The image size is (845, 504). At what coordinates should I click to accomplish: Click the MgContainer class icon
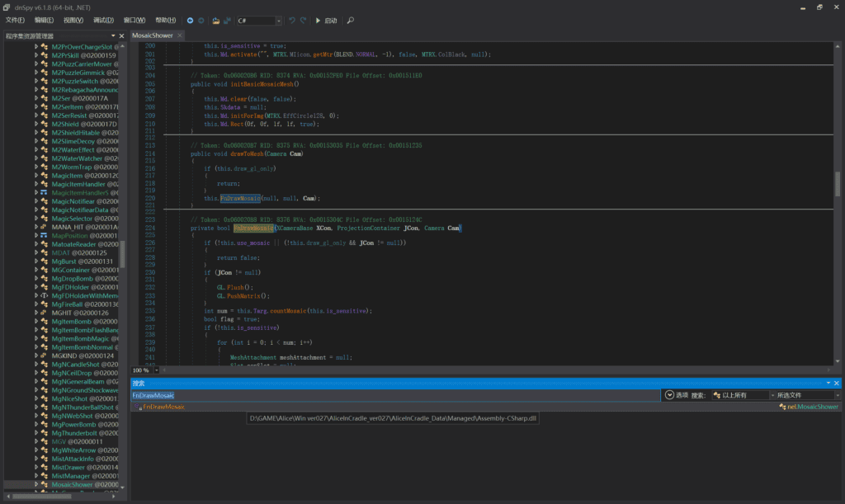(x=45, y=270)
